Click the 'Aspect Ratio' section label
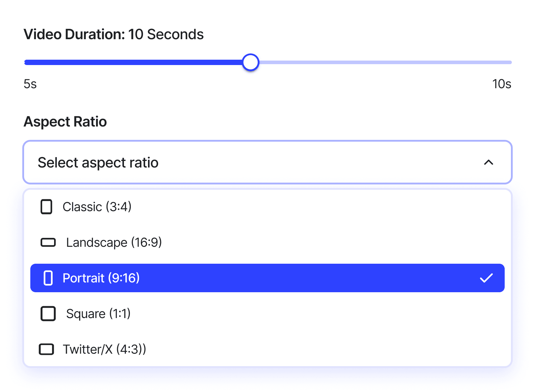Screen dimensions: 535x392 (65, 122)
